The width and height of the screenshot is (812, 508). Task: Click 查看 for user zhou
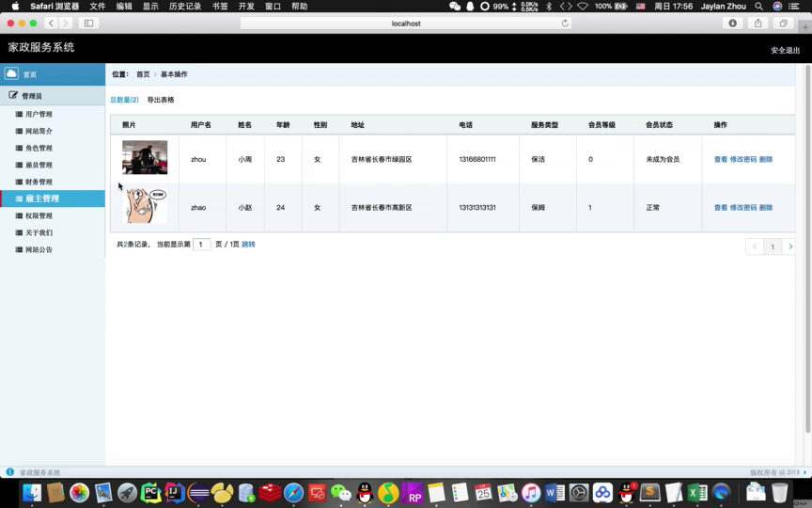(720, 159)
